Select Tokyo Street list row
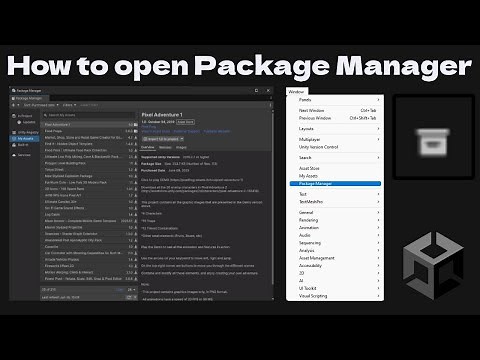Viewport: 480px width, 360px height. pyautogui.click(x=89, y=170)
